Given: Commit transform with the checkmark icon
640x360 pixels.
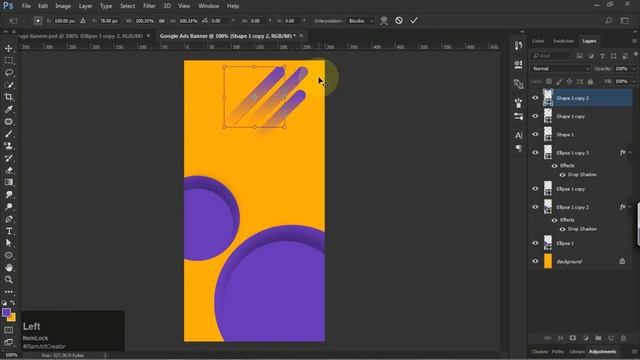Looking at the screenshot, I should [414, 20].
